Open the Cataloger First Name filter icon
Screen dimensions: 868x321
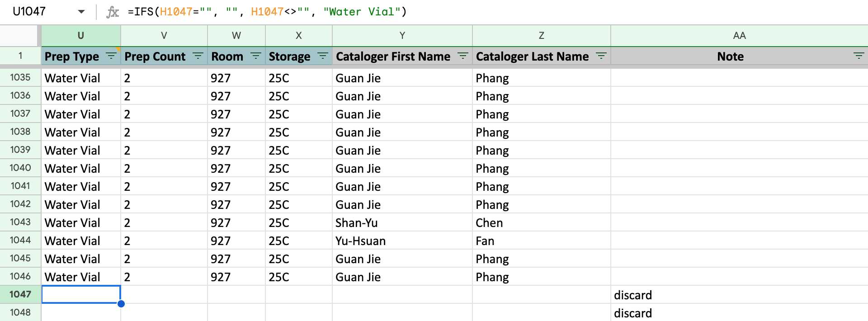(x=462, y=56)
